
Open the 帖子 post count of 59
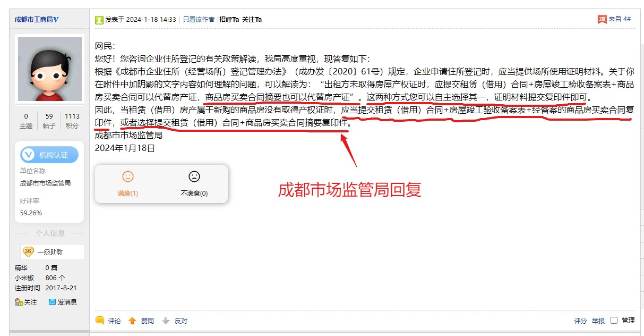[49, 121]
